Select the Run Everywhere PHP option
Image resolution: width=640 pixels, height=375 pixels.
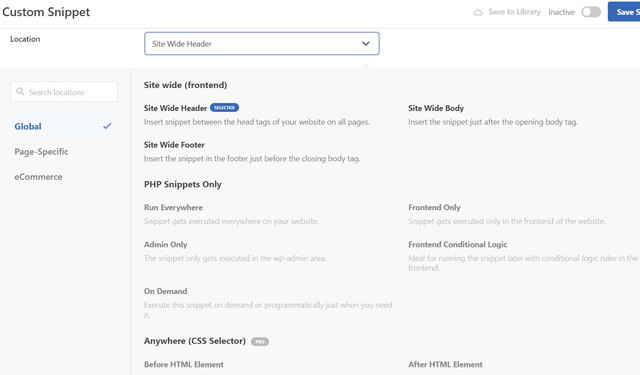click(x=173, y=208)
